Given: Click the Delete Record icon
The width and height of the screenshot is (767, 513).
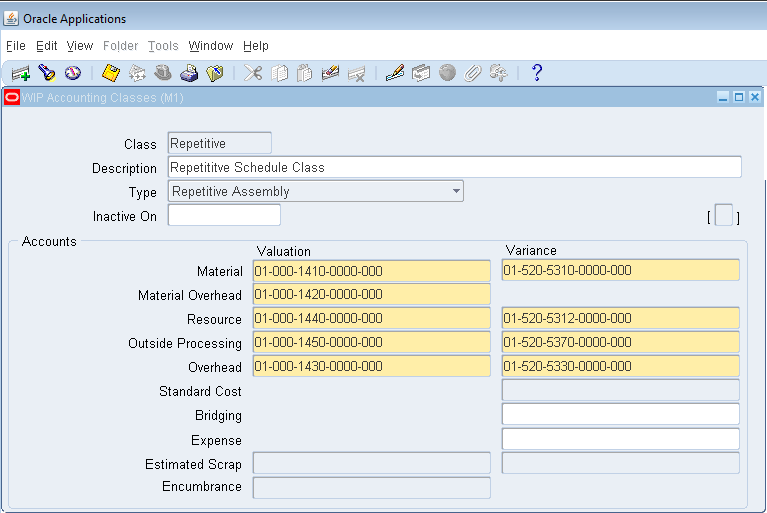Looking at the screenshot, I should pyautogui.click(x=356, y=74).
